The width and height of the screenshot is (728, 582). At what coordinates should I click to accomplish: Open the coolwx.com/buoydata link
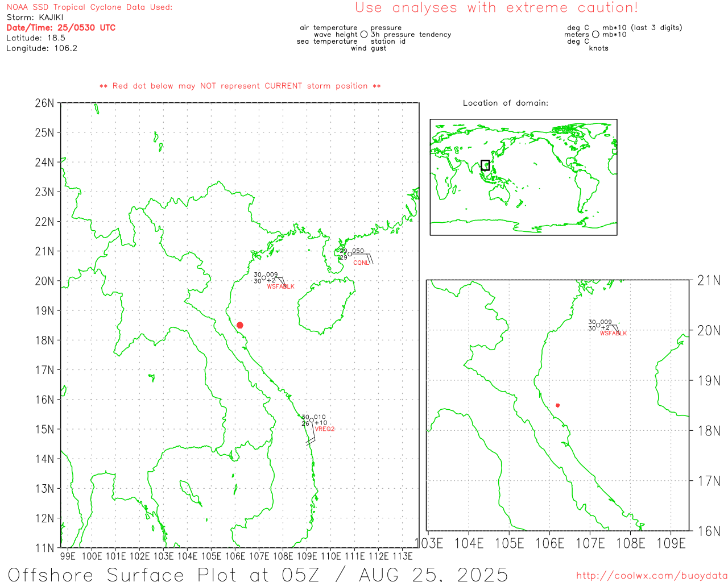pyautogui.click(x=652, y=576)
